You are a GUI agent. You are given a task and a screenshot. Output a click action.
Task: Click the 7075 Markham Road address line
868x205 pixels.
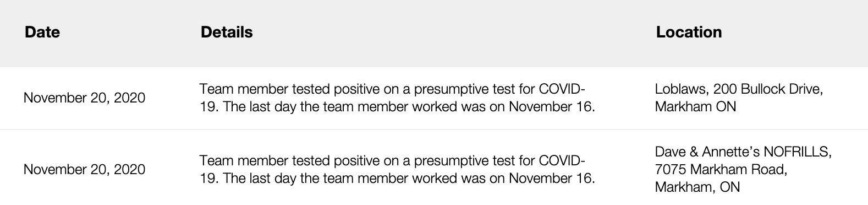pos(721,169)
